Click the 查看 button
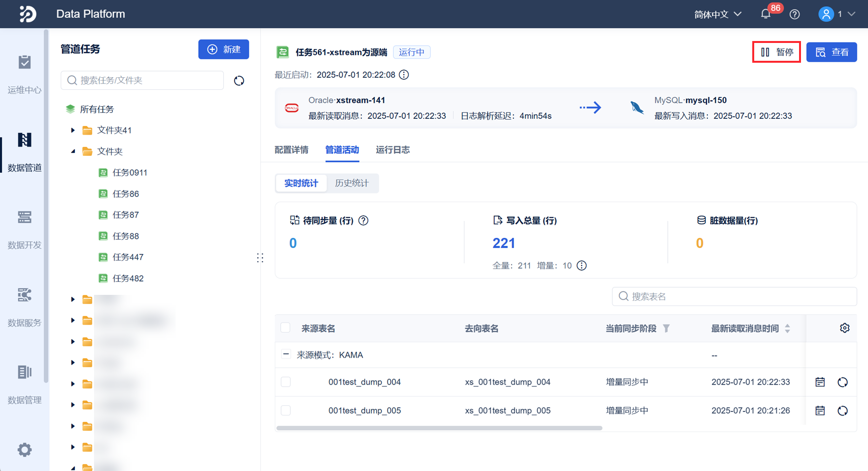The width and height of the screenshot is (868, 471). [832, 52]
